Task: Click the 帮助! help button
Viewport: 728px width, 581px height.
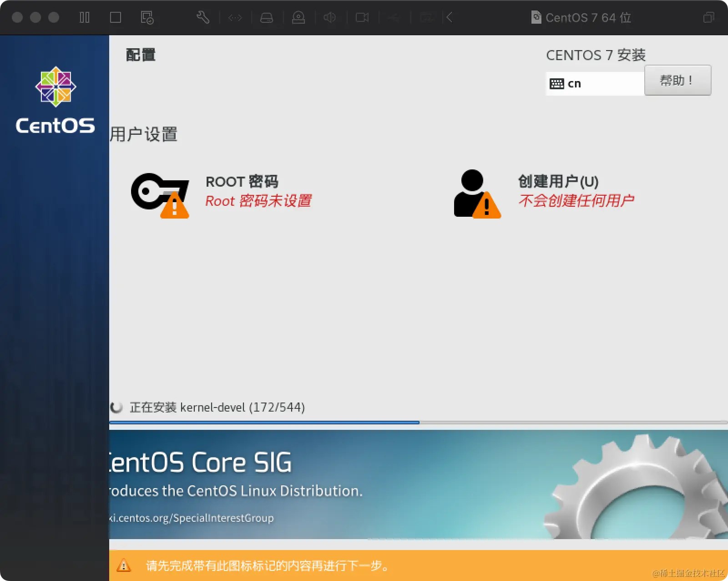Action: [677, 81]
